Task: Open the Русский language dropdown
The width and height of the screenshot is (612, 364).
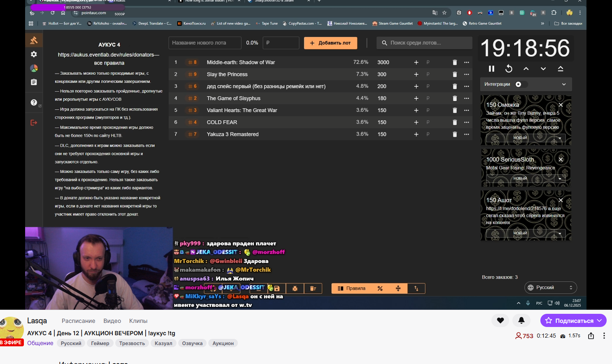Action: point(551,287)
